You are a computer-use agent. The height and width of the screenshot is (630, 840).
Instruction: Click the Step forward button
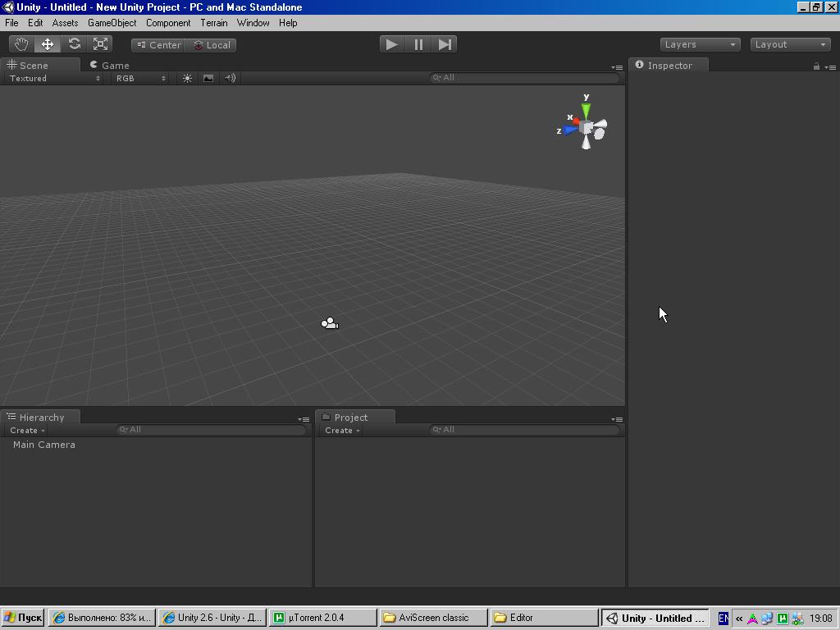[445, 44]
